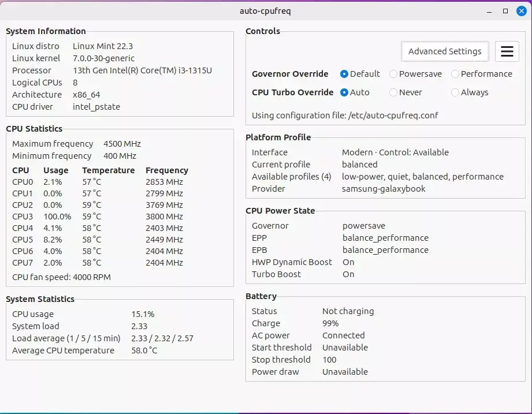Click CPU0 frequency 2853 MHz
Screen dimensions: 532x414
164,182
